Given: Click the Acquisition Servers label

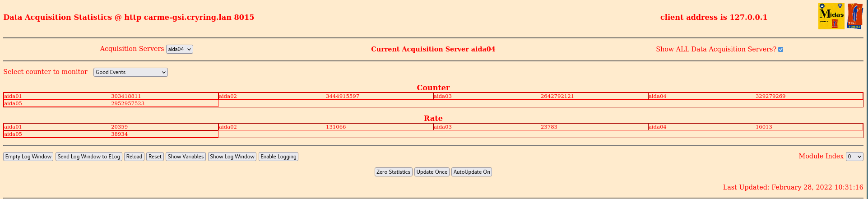Looking at the screenshot, I should pyautogui.click(x=132, y=49).
